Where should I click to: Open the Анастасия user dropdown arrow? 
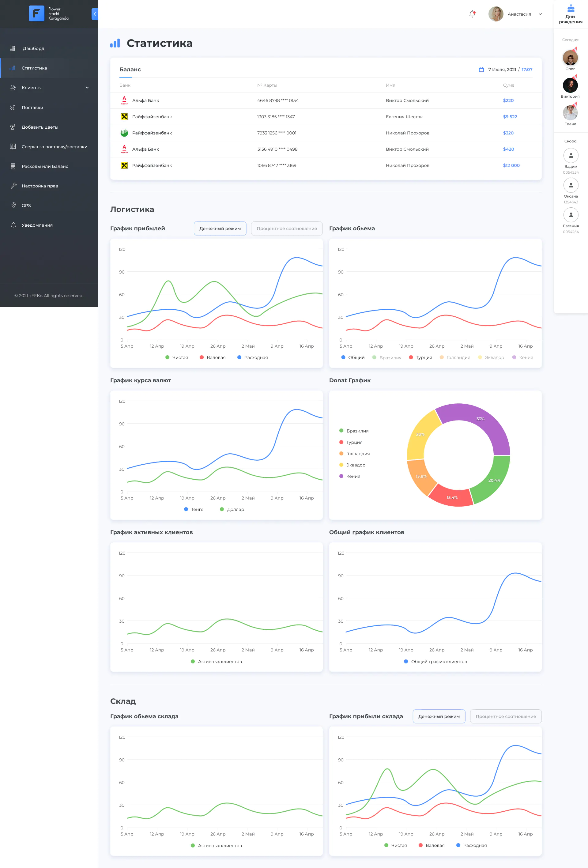540,14
